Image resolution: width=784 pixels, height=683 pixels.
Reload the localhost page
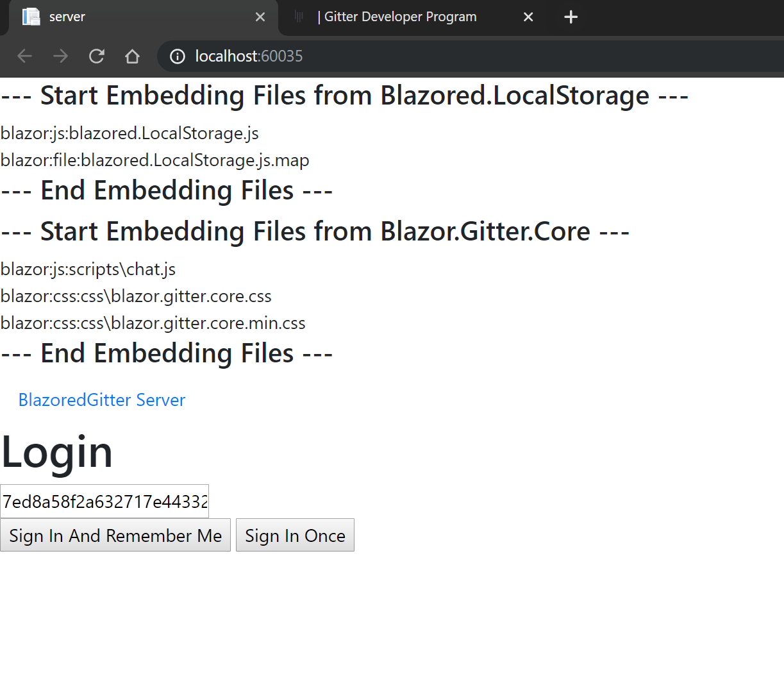coord(96,56)
